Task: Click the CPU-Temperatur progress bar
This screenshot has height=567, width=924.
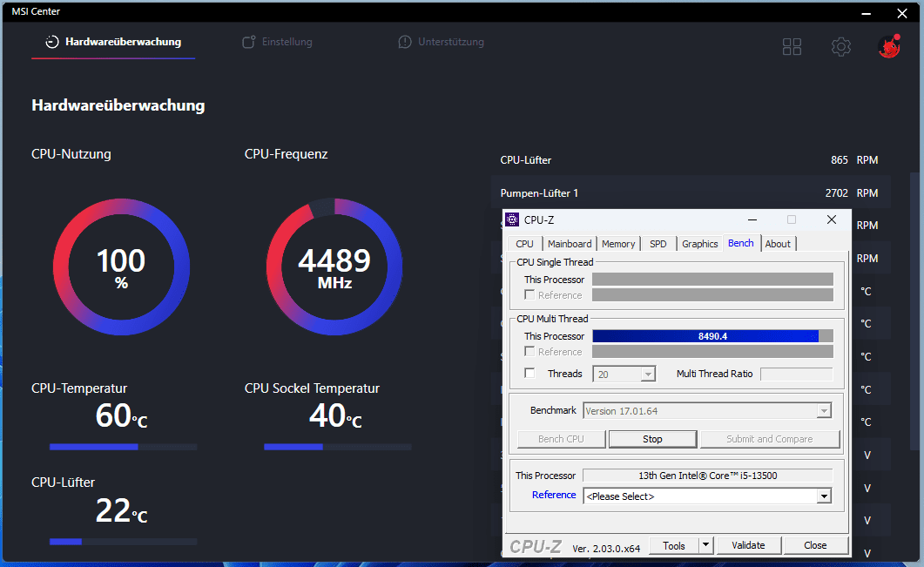Action: [123, 447]
